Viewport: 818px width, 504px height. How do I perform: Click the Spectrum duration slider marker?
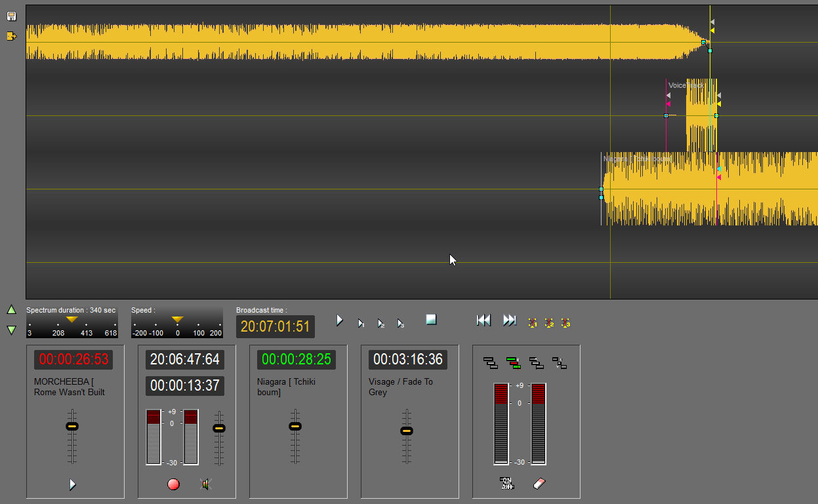click(x=72, y=319)
